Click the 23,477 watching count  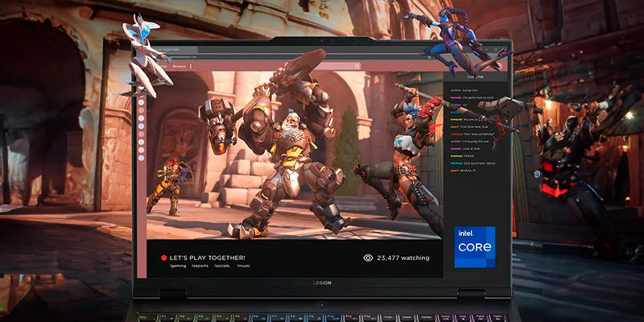403,258
